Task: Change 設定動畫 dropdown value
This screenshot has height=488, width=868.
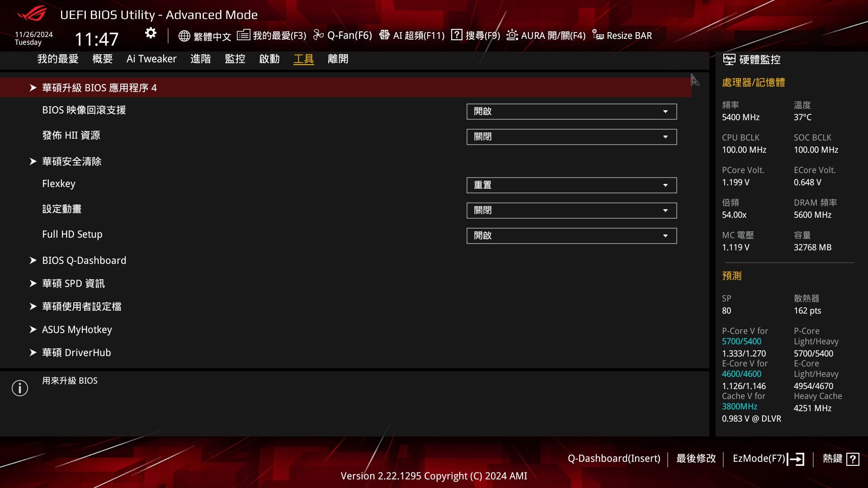Action: tap(571, 211)
